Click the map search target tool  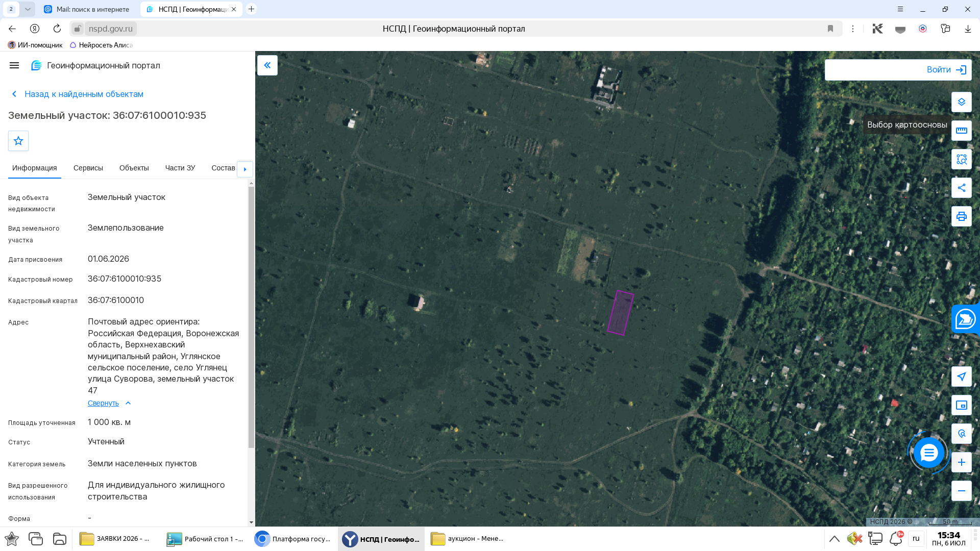pyautogui.click(x=962, y=434)
